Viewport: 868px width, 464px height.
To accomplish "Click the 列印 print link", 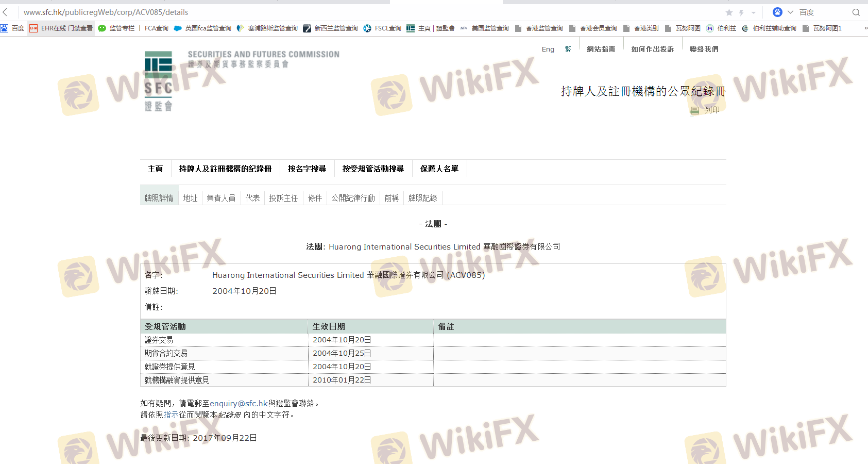I will (712, 110).
